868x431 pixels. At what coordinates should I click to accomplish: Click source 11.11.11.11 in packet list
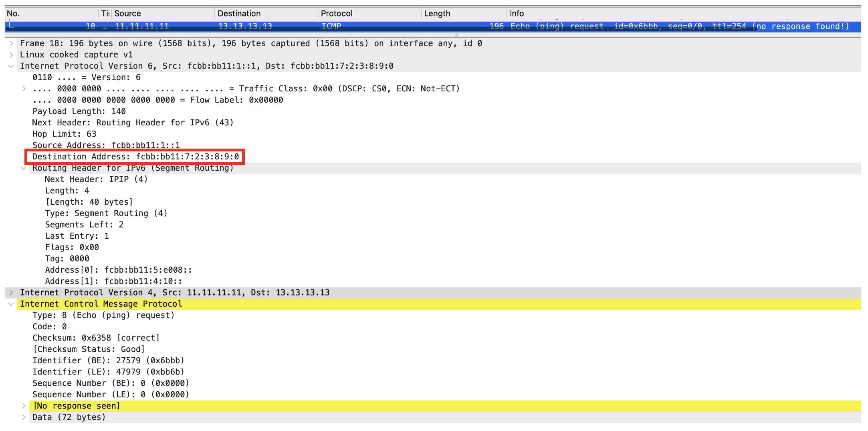click(x=142, y=26)
